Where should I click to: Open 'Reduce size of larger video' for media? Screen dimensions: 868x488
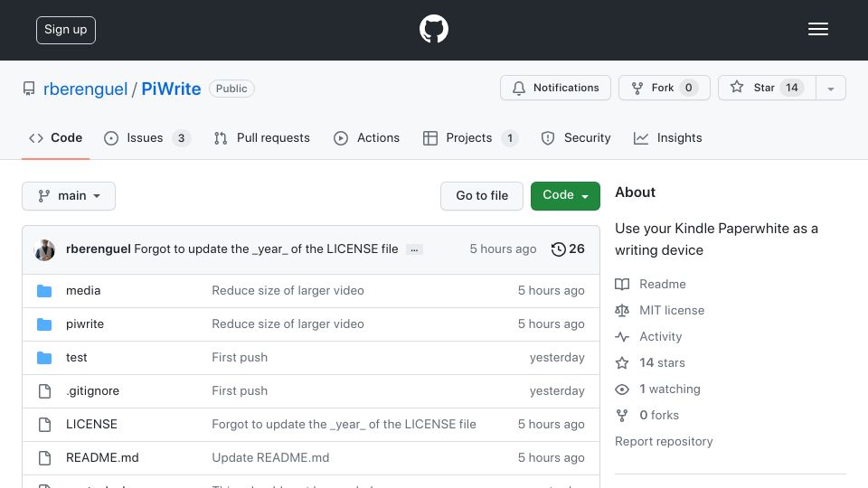pyautogui.click(x=288, y=290)
